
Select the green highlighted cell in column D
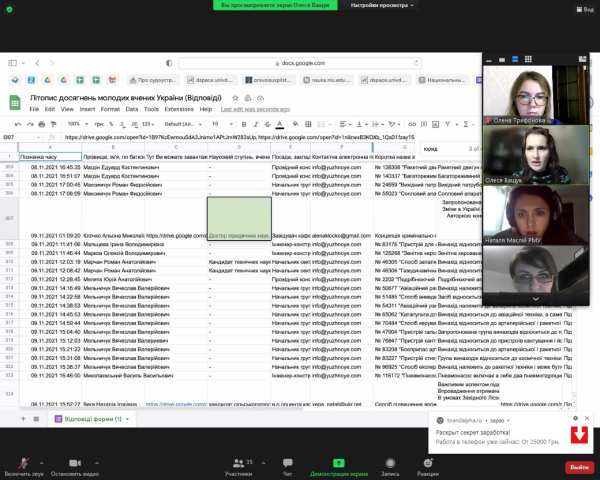239,219
